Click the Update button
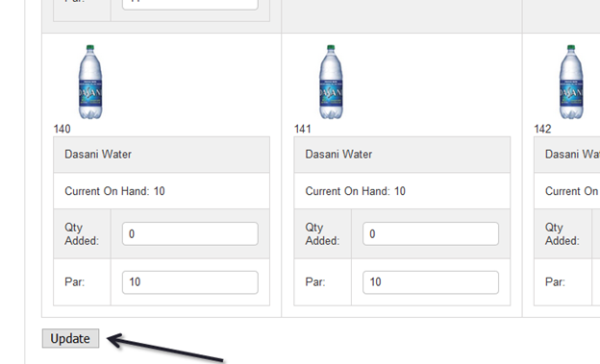The image size is (600, 364). pyautogui.click(x=70, y=338)
